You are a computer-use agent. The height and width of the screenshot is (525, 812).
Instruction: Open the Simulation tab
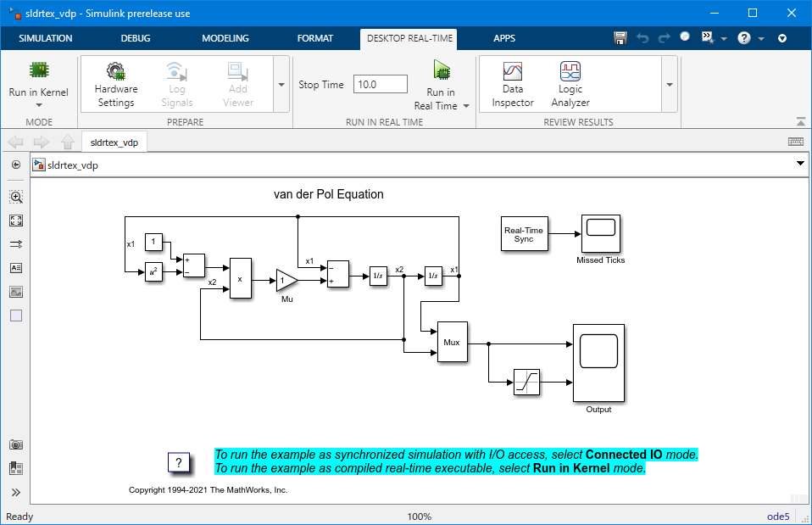pyautogui.click(x=46, y=38)
